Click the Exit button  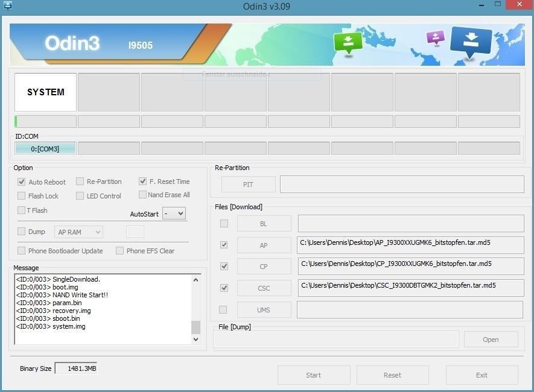482,375
